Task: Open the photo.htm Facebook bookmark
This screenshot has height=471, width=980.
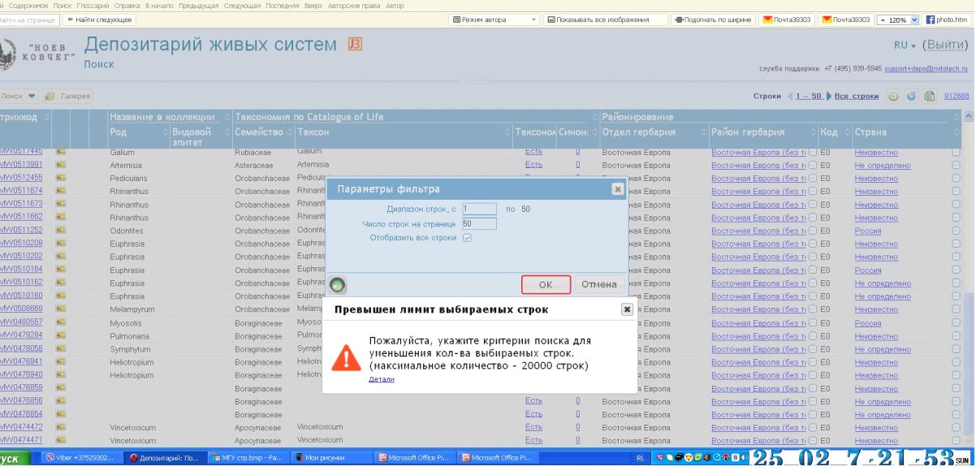Action: 952,19
